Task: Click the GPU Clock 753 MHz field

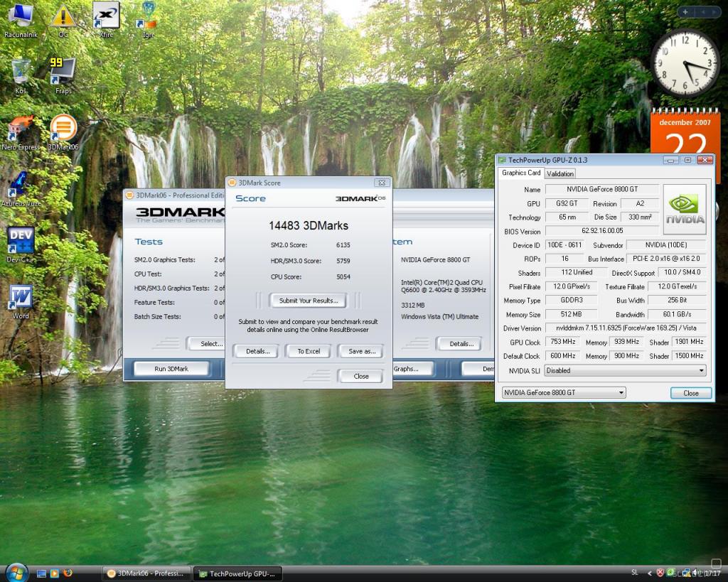Action: pos(563,342)
